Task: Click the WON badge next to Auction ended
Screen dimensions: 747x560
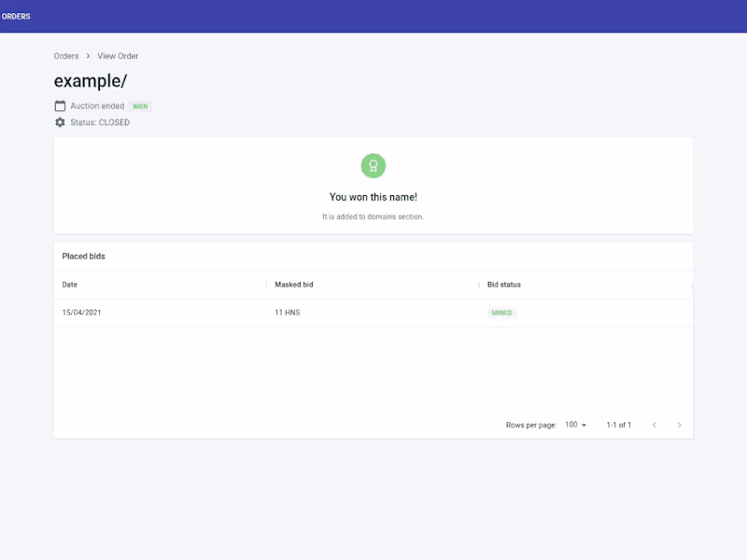Action: 139,105
